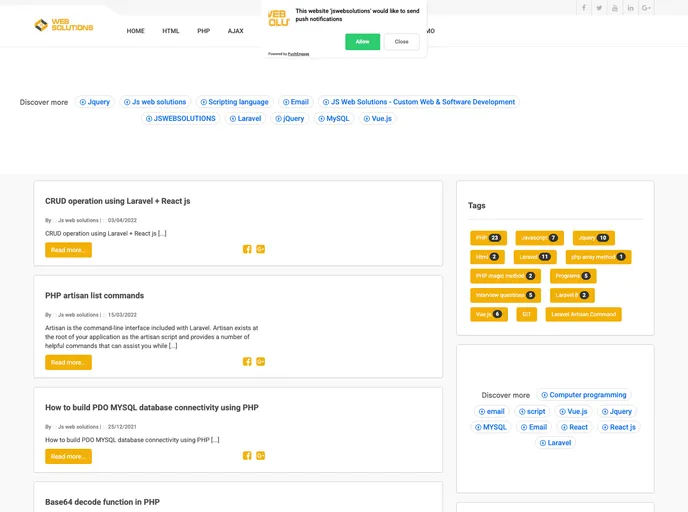Allow push notifications from jswebsolutions

(x=362, y=41)
